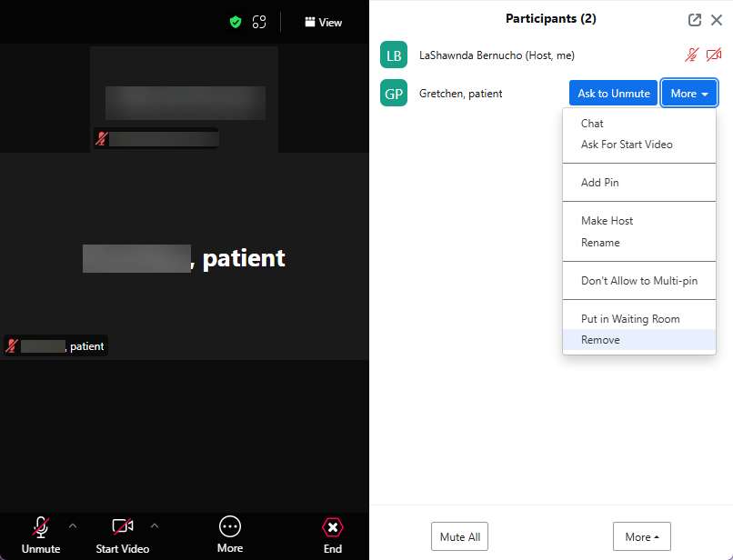Open the More dropdown at the panel bottom

click(x=641, y=537)
